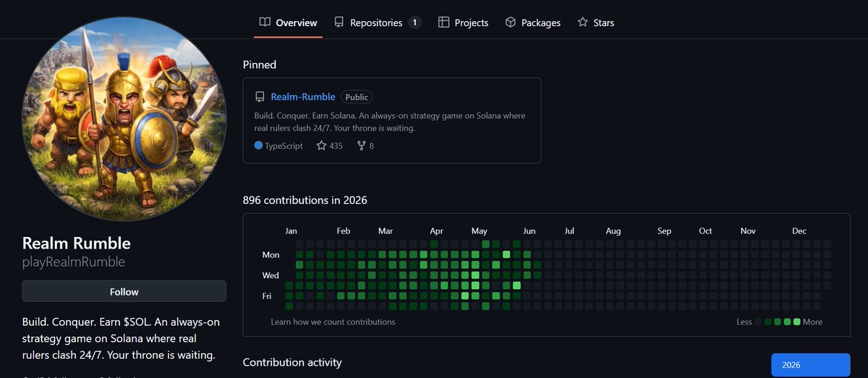Click the brightest green legend square near More
Viewport: 868px width, 378px height.
coord(796,322)
